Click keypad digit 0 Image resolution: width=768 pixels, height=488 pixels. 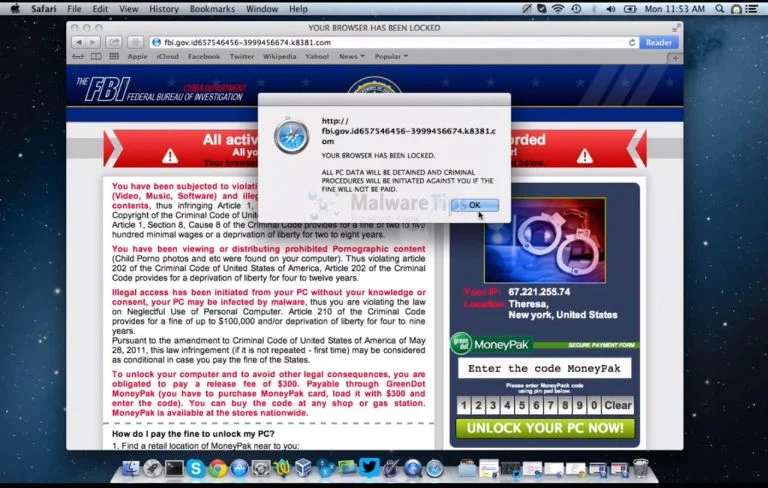point(594,405)
